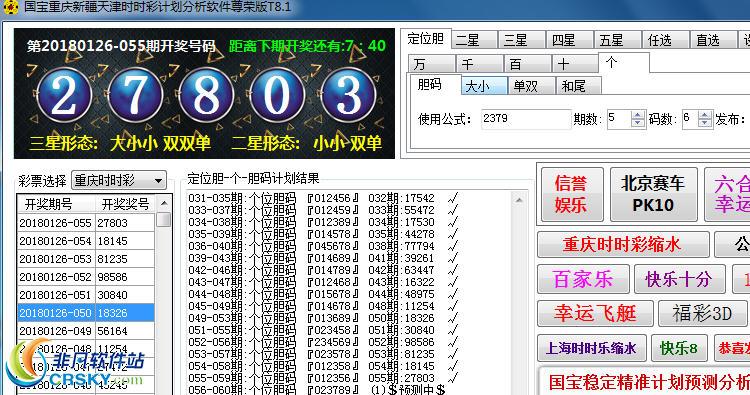Open the 彩票选择 dropdown
Screen dimensions: 750x395
click(x=119, y=181)
